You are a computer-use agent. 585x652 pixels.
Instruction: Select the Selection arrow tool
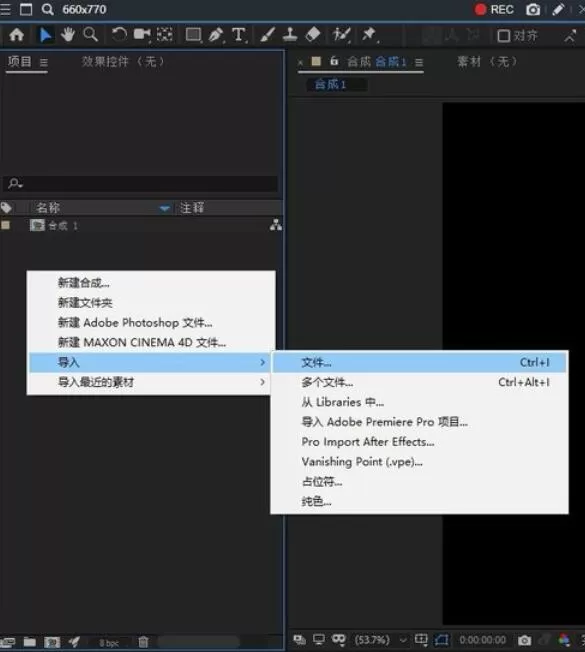45,35
